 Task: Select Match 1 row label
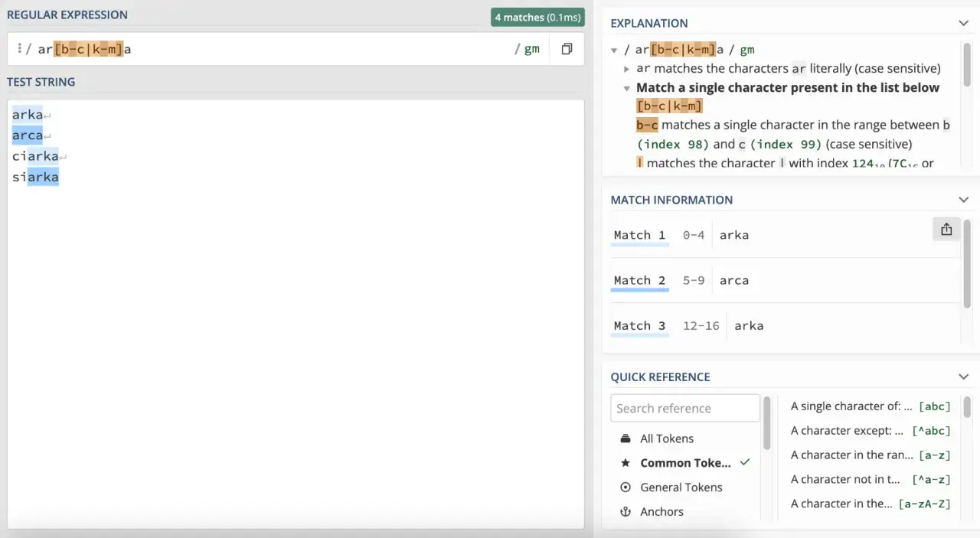(639, 235)
